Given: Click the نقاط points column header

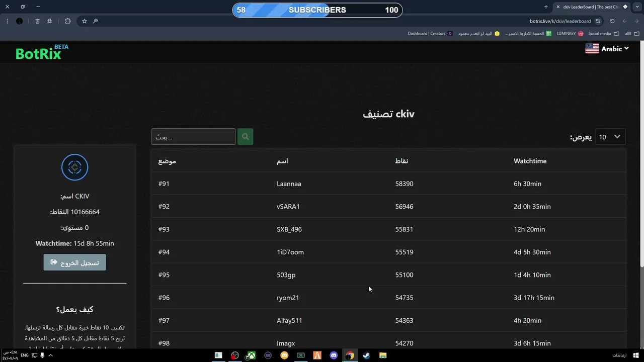Looking at the screenshot, I should (401, 161).
